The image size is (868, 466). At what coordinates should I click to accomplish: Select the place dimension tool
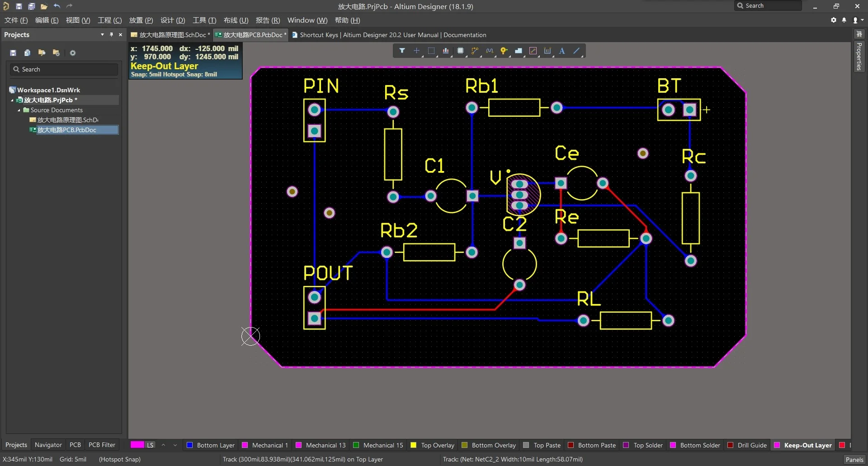[547, 51]
